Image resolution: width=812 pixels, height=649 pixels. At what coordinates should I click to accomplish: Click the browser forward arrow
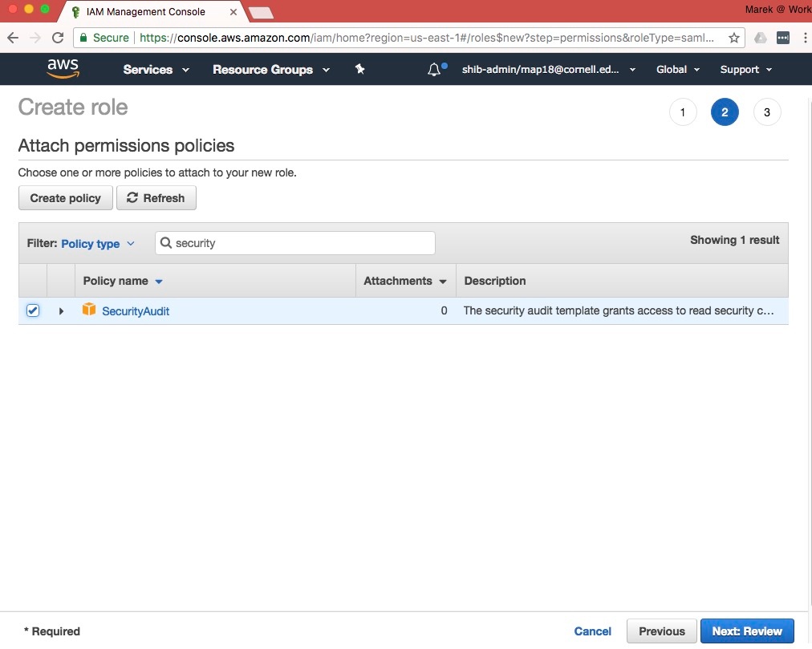[35, 37]
